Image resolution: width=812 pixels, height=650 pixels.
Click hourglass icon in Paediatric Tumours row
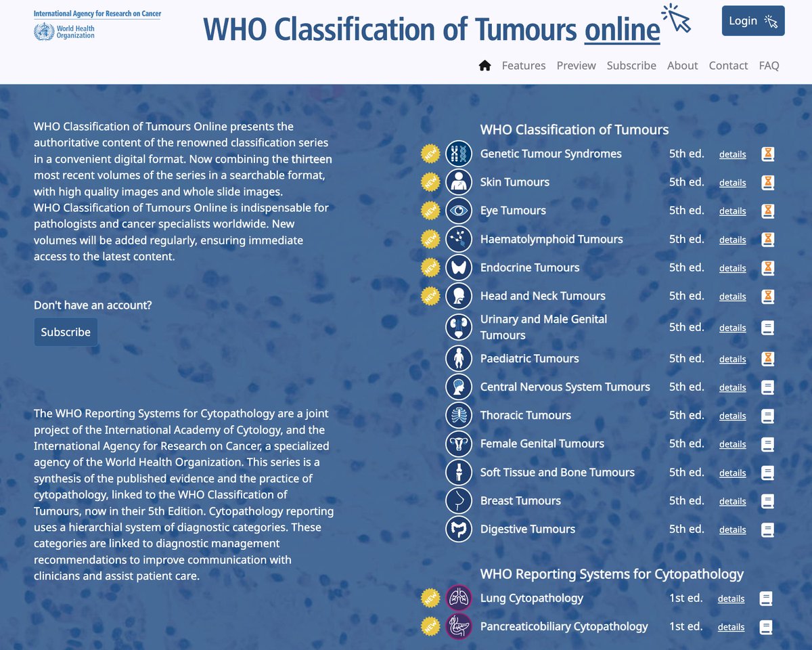coord(767,359)
